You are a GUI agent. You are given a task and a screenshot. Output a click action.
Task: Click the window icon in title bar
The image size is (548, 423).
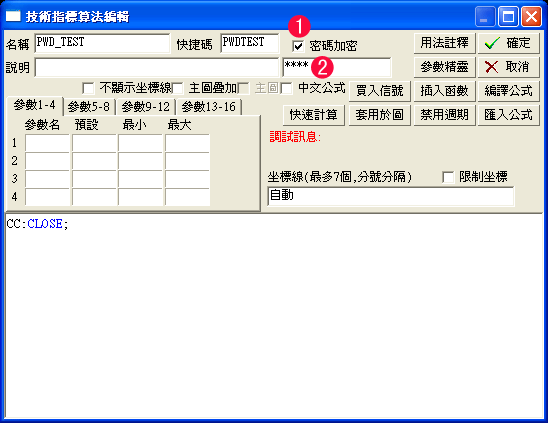pos(13,16)
